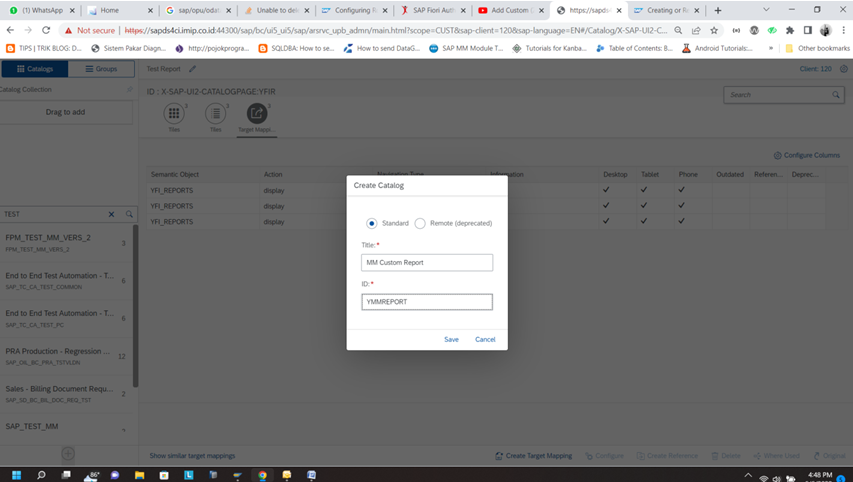Viewport: 853px width, 482px height.
Task: Click the Phone column header
Action: click(688, 175)
